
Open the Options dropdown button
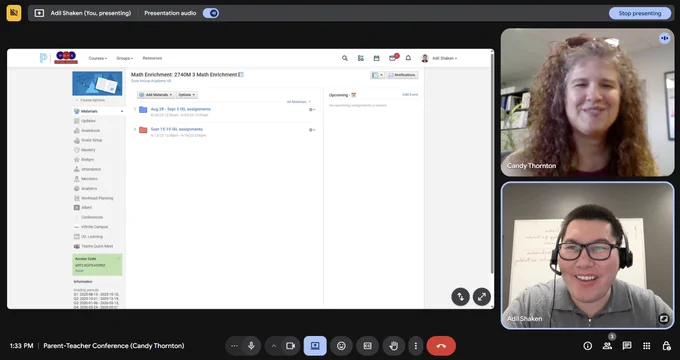pos(187,95)
